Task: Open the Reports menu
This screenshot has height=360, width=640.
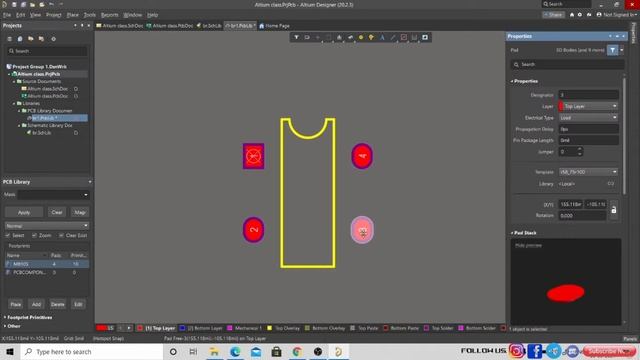Action: (x=109, y=15)
